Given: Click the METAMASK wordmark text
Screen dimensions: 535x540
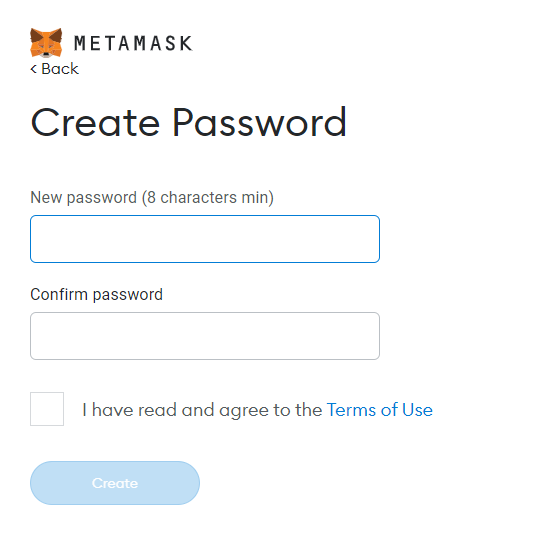Looking at the screenshot, I should tap(133, 43).
